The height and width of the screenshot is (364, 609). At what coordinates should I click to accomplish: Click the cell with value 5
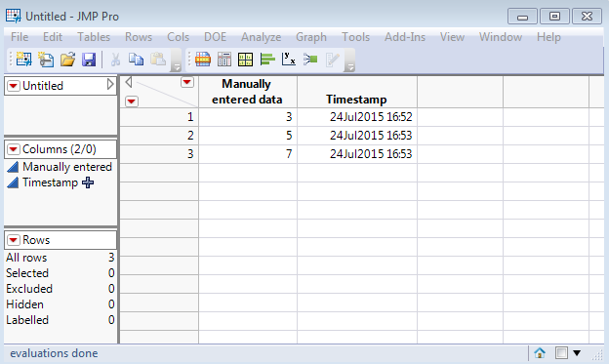pyautogui.click(x=248, y=136)
